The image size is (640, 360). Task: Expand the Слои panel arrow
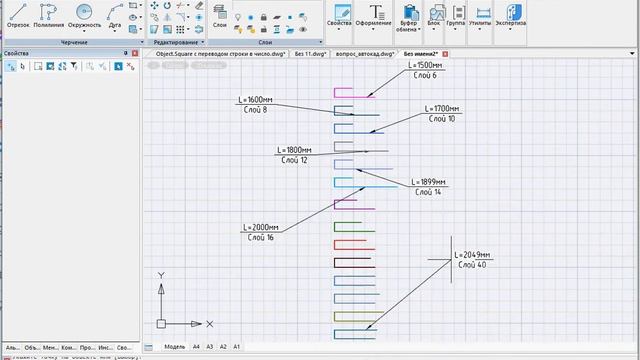pyautogui.click(x=320, y=42)
